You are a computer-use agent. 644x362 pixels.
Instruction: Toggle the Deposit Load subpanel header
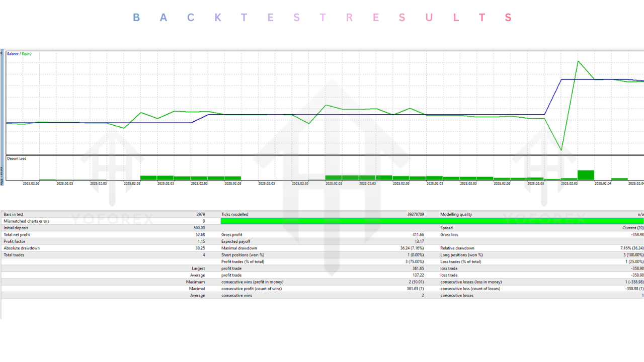click(x=16, y=158)
